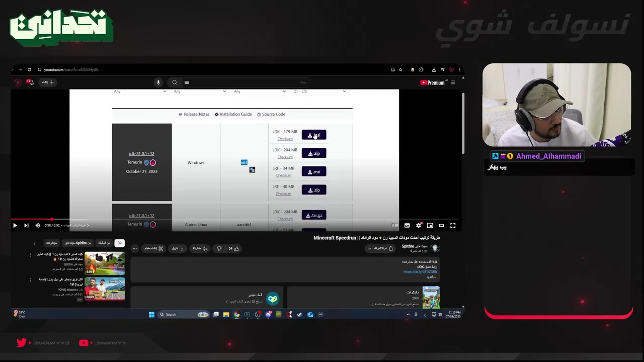Download the Alpine Linux .tar.gz
The width and height of the screenshot is (644, 362).
click(314, 215)
